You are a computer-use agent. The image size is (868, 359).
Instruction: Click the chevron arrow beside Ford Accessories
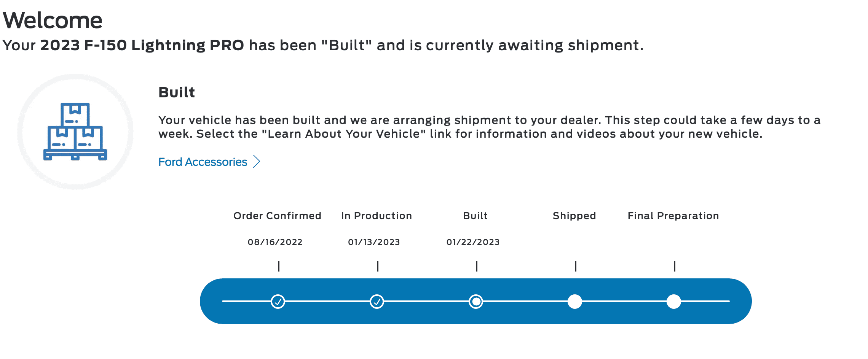pos(257,162)
